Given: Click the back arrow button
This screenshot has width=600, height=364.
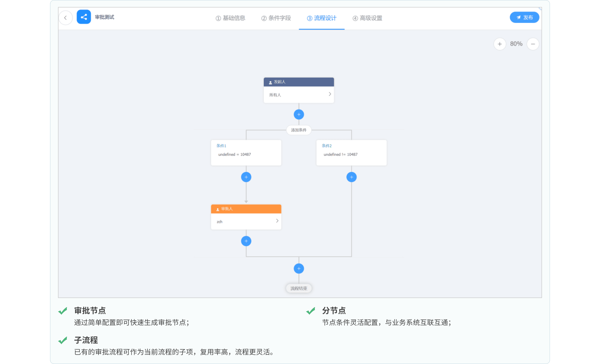Looking at the screenshot, I should tap(65, 17).
